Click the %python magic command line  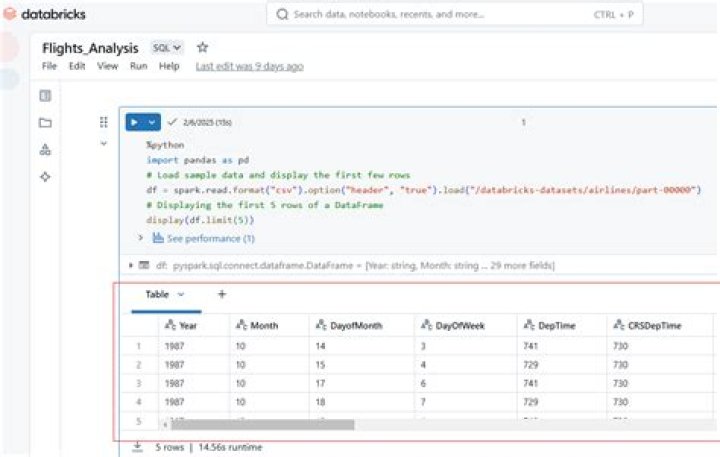click(165, 145)
